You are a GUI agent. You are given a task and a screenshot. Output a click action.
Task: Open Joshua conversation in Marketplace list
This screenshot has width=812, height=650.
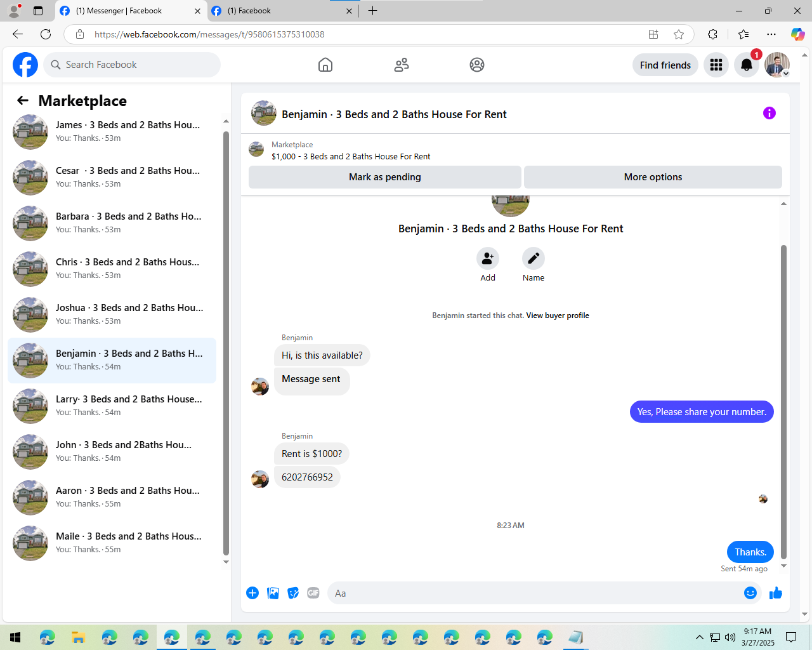click(112, 315)
